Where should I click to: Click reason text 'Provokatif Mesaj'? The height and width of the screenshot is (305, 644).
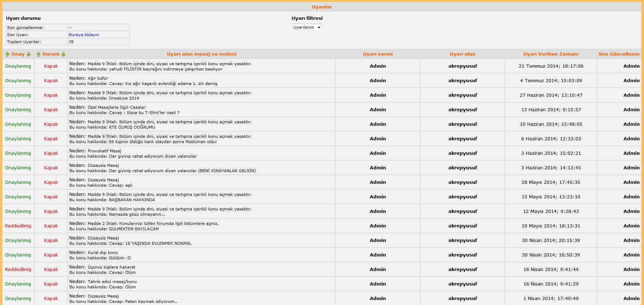104,151
